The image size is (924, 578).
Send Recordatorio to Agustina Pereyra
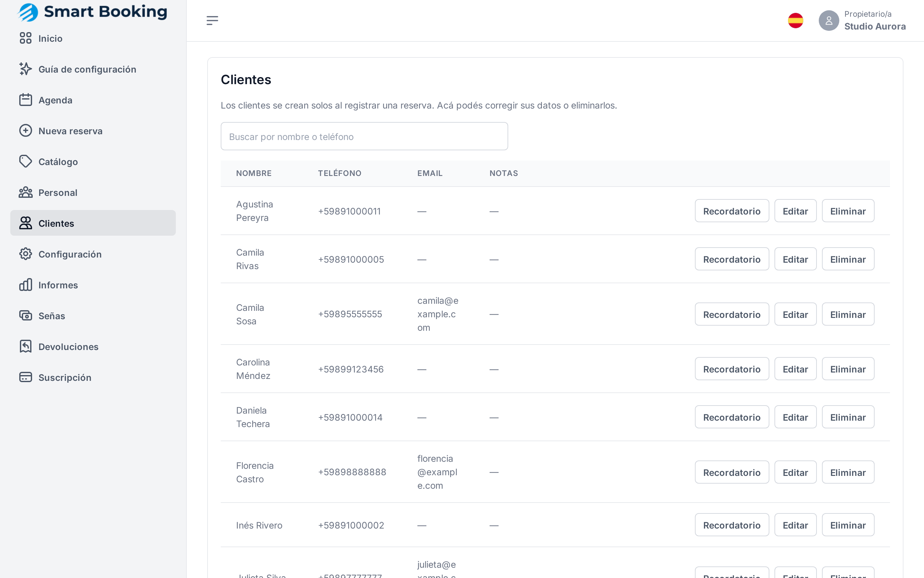click(732, 211)
